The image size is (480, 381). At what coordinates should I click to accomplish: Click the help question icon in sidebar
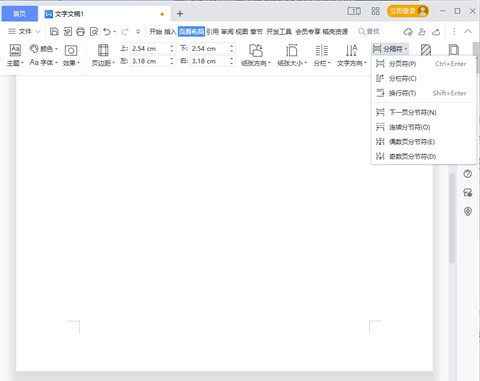468,174
